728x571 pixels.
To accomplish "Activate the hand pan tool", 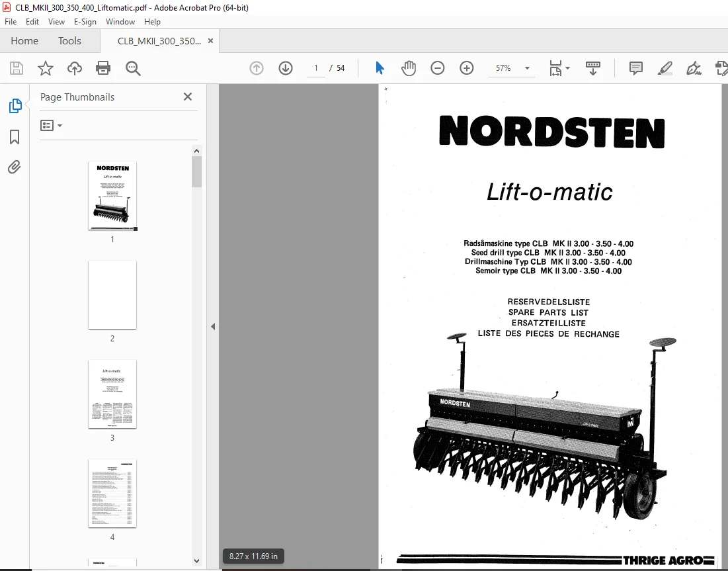I will click(x=409, y=68).
